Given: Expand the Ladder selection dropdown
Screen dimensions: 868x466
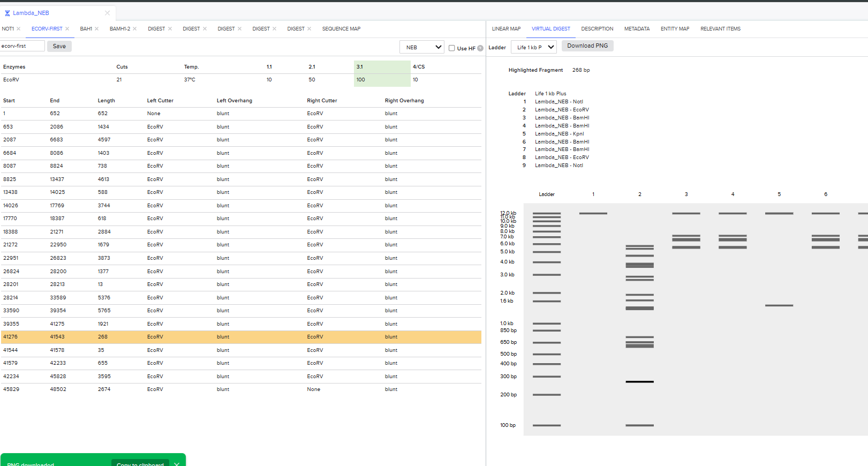Looking at the screenshot, I should click(534, 47).
